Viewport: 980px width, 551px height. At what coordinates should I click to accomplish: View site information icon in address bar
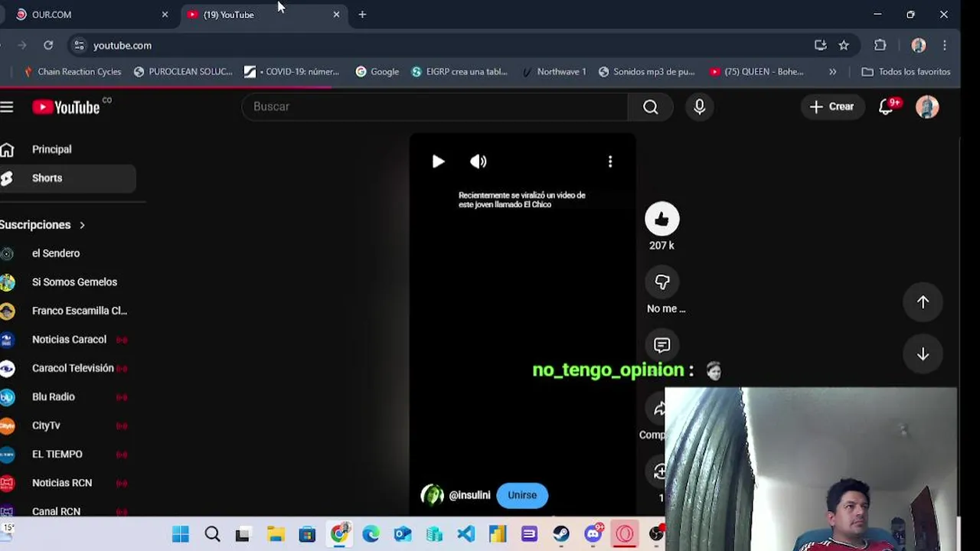pos(79,45)
